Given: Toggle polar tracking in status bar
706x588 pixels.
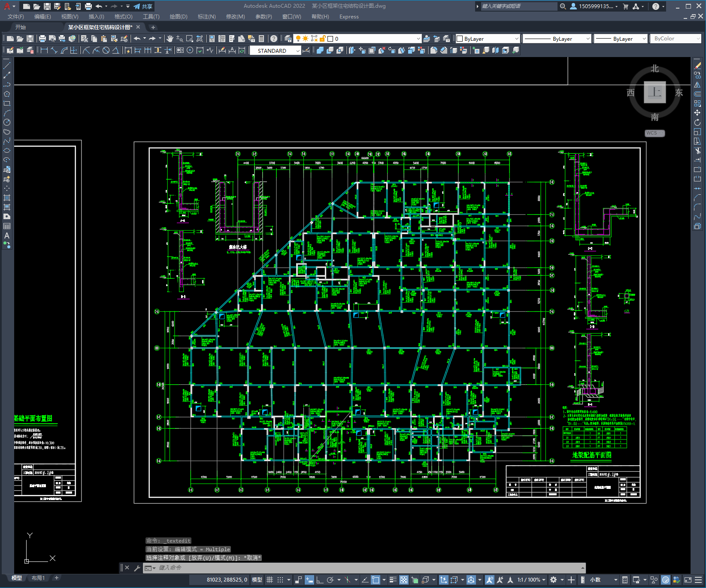Looking at the screenshot, I should coord(330,580).
